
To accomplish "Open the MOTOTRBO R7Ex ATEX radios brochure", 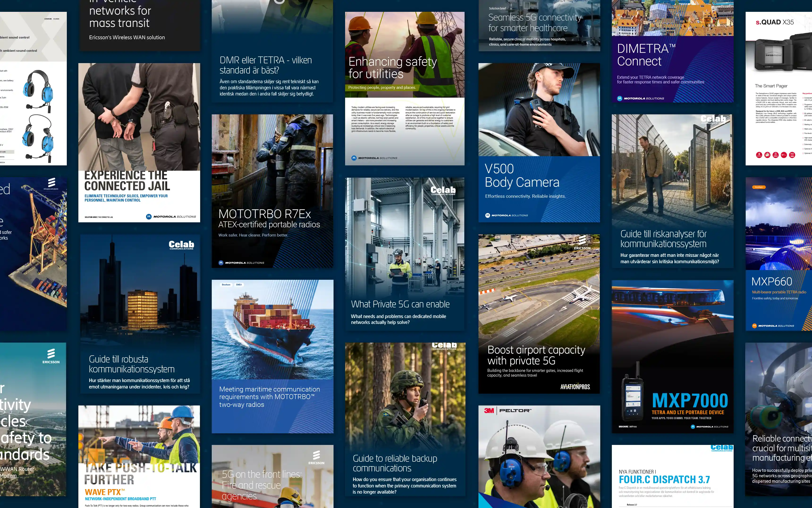I will (272, 191).
